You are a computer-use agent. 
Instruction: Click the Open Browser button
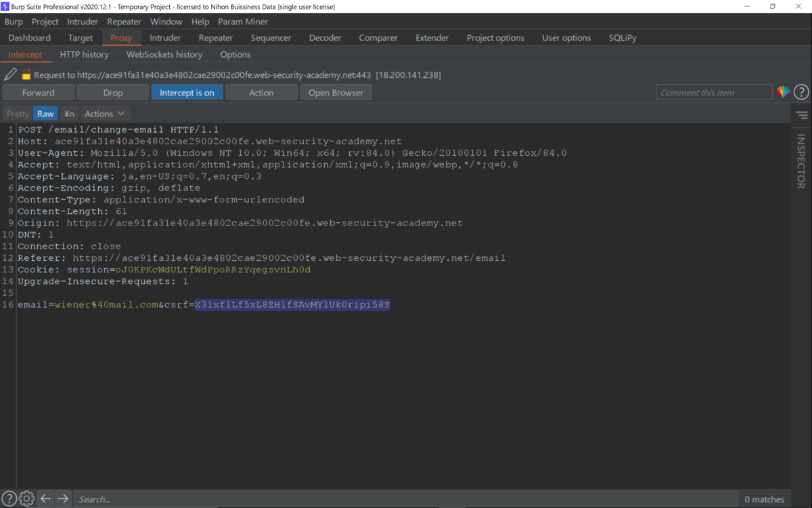(x=336, y=92)
